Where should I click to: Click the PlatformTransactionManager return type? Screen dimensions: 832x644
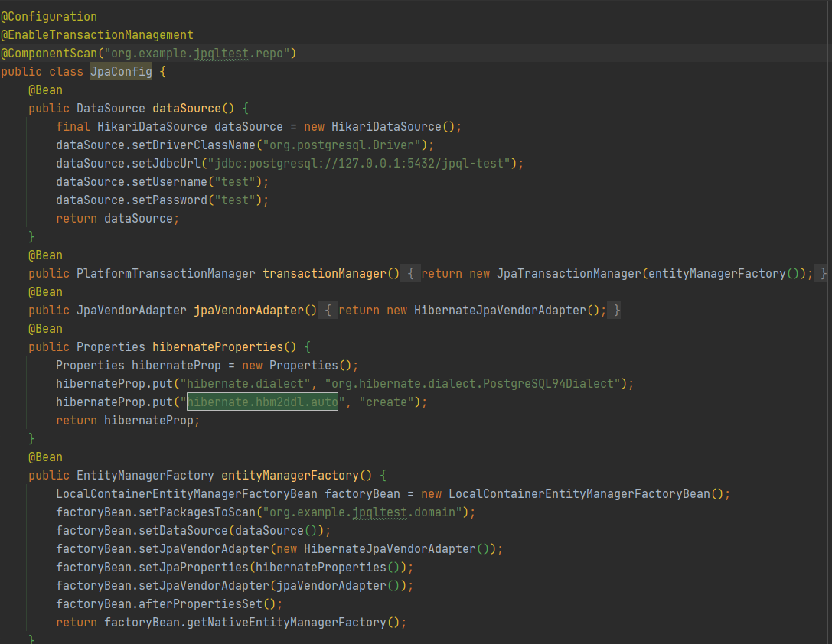[165, 274]
